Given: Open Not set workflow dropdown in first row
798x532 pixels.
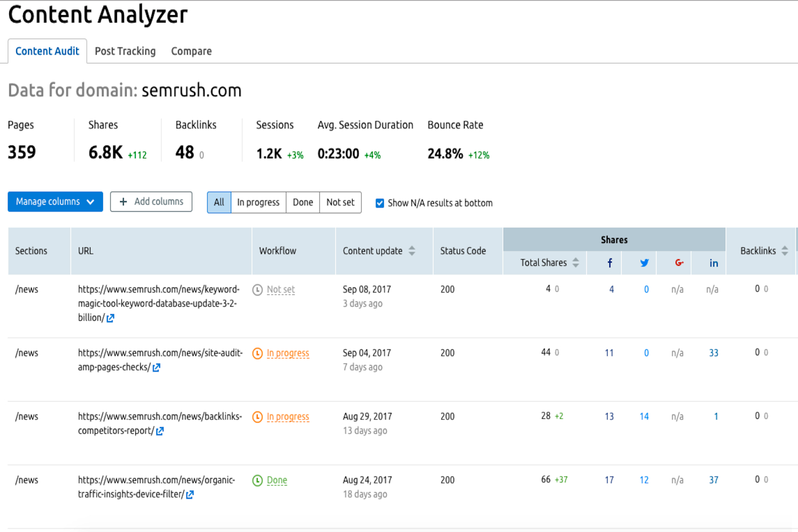Looking at the screenshot, I should point(281,289).
